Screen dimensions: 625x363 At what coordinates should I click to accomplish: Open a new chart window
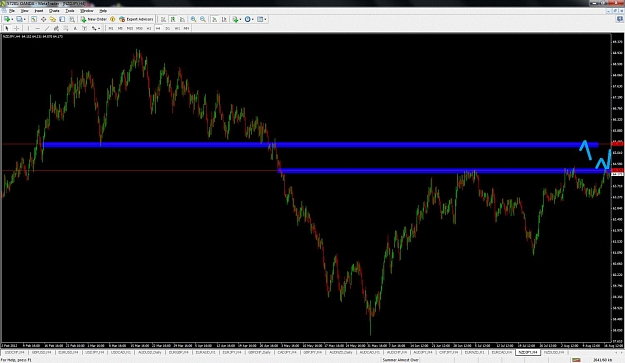[7, 19]
